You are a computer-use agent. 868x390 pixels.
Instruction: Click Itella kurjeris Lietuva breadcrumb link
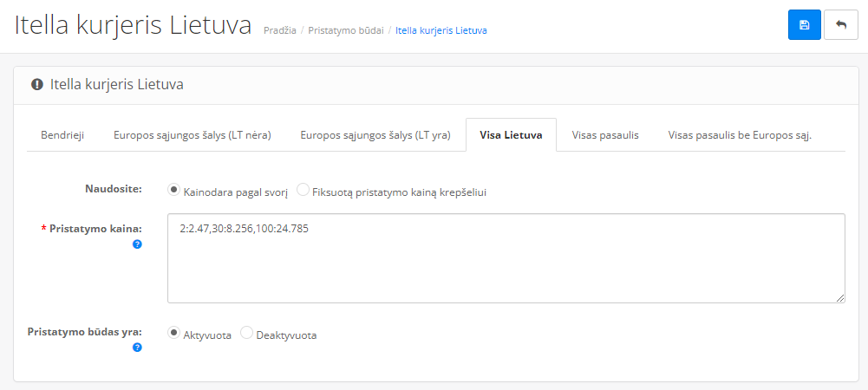coord(441,30)
